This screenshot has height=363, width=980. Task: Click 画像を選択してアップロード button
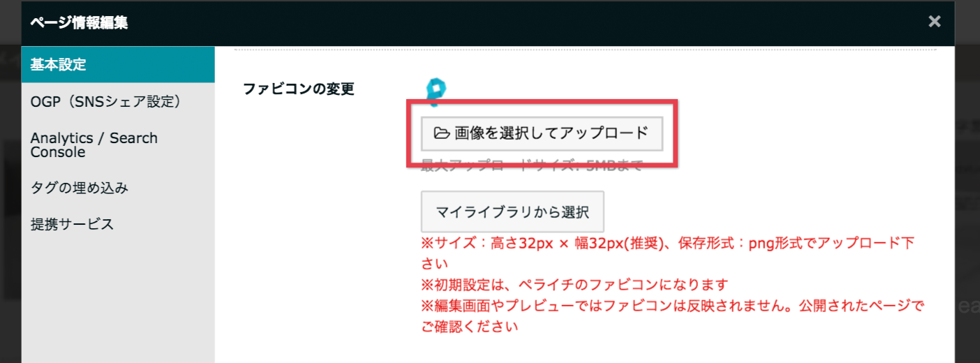click(x=542, y=133)
